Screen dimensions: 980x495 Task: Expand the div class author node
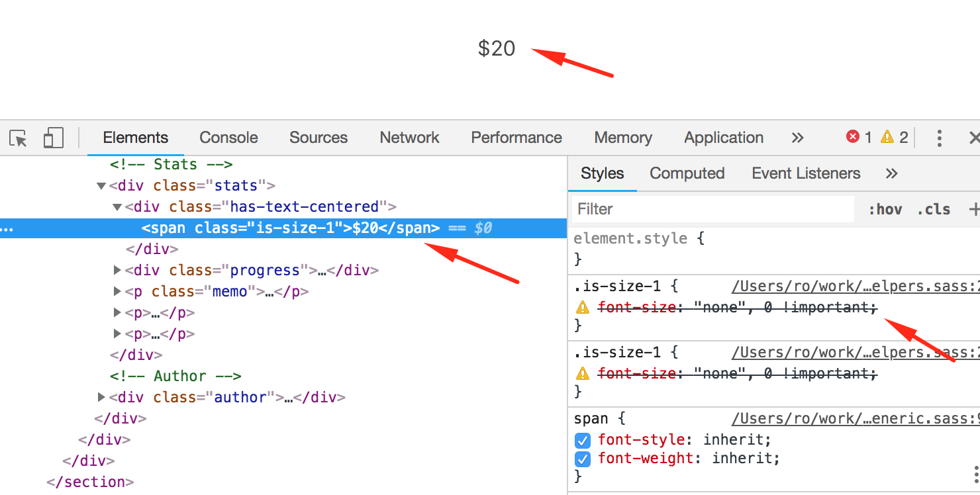101,397
